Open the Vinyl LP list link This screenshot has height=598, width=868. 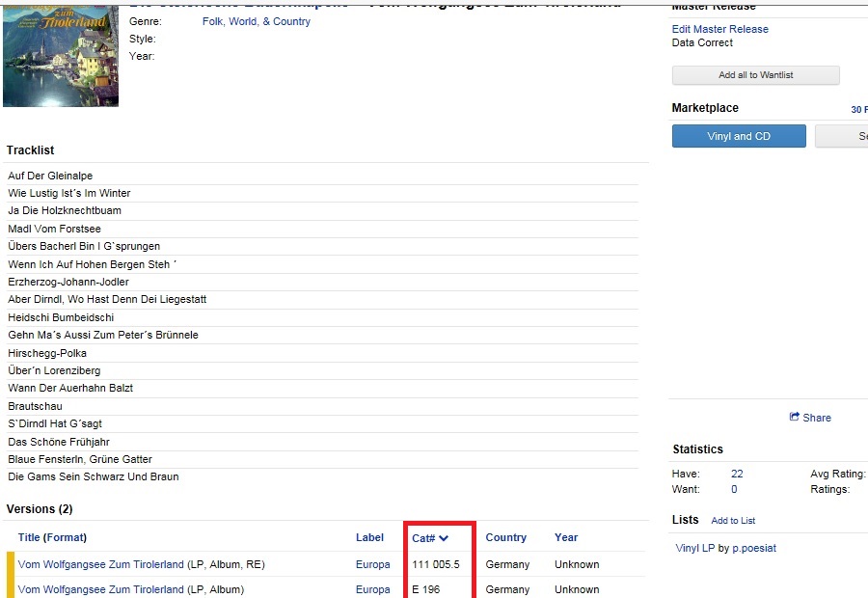694,548
